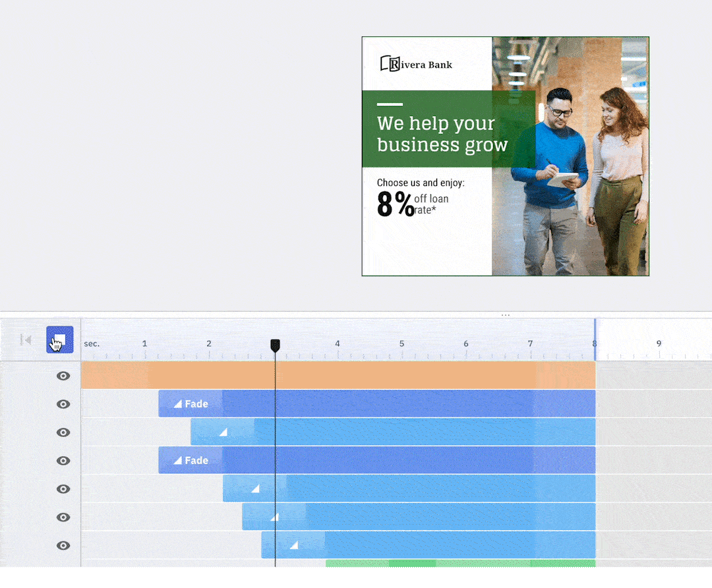Toggle the eye icon of the second Fade layer
712x588 pixels.
[63, 461]
